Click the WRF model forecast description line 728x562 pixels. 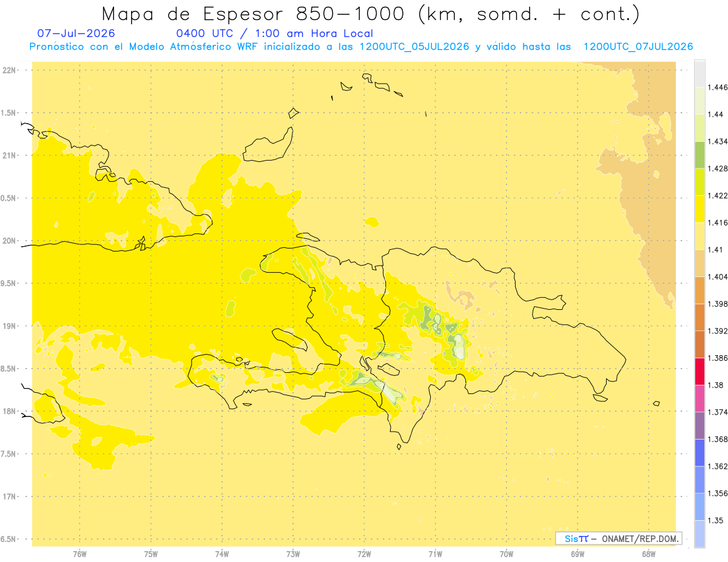click(362, 47)
